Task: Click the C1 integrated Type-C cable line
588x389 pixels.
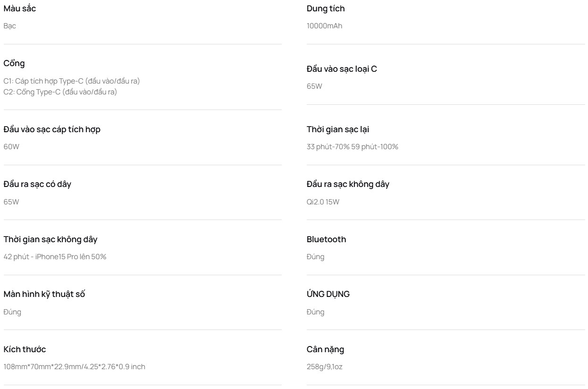Action: [x=72, y=81]
